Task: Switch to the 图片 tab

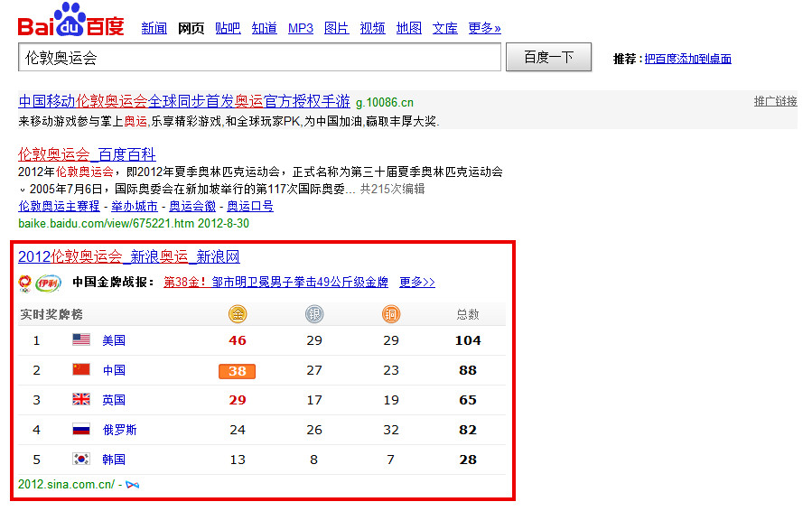Action: click(x=337, y=28)
